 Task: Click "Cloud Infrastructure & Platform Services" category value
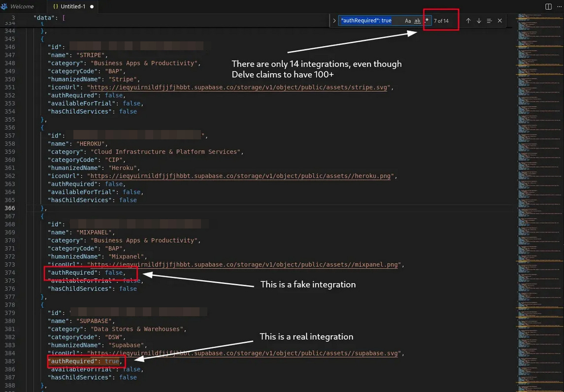point(166,152)
